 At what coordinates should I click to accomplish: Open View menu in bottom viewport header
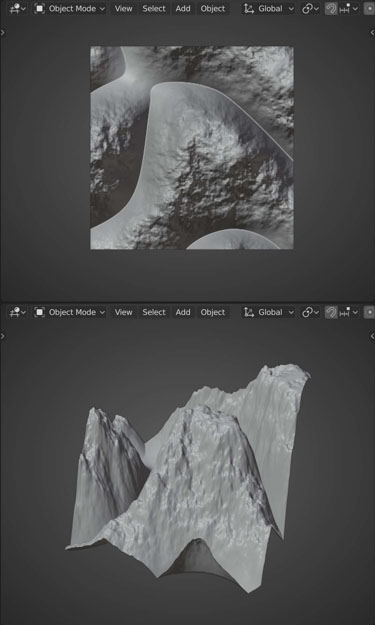coord(124,312)
